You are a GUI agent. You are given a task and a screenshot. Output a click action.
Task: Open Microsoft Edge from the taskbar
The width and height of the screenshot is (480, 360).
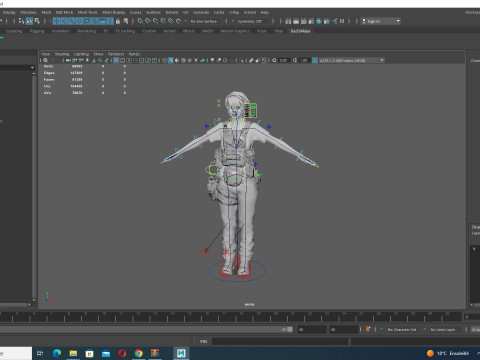[57, 353]
